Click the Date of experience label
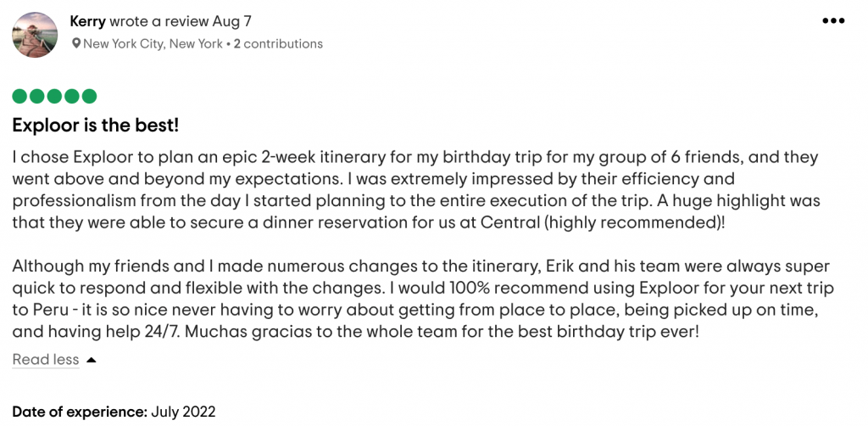Screen dimensions: 868x426 pos(80,412)
